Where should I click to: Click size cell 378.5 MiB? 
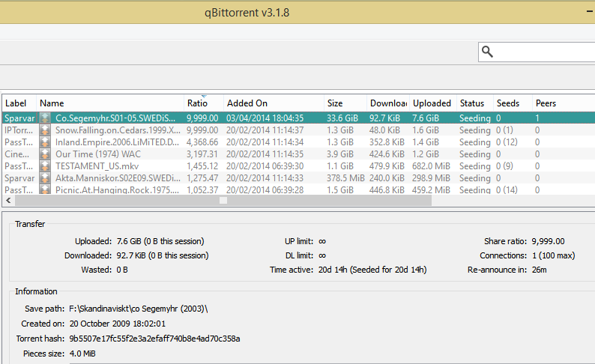[345, 178]
